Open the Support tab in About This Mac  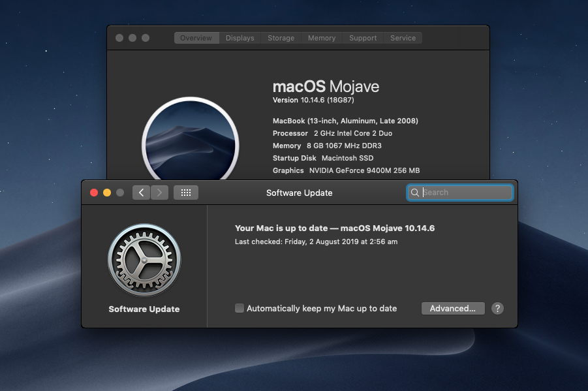coord(363,38)
